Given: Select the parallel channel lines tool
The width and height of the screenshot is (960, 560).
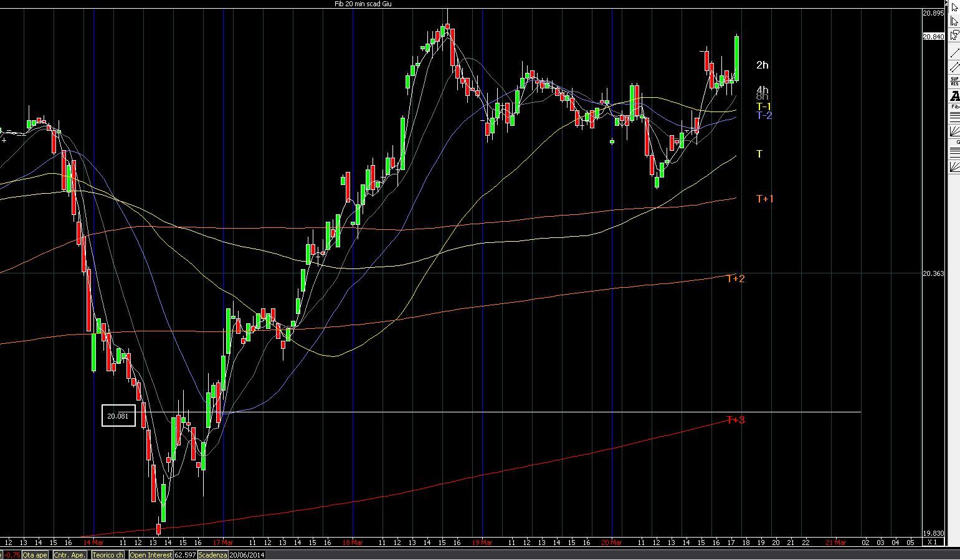Looking at the screenshot, I should (x=954, y=67).
